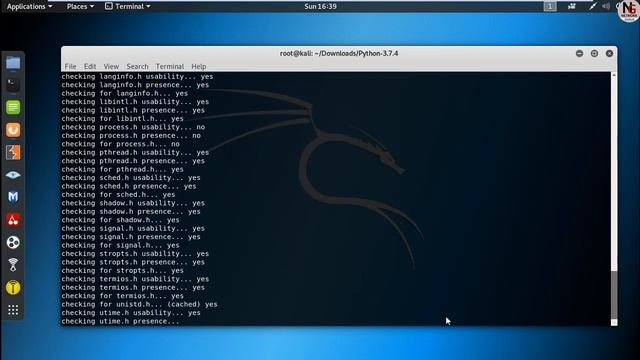Open the yellow circular T icon app

(x=13, y=288)
